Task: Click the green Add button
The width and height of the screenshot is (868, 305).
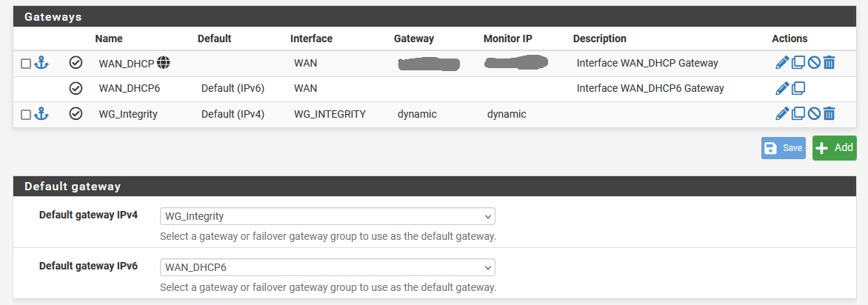Action: point(834,148)
